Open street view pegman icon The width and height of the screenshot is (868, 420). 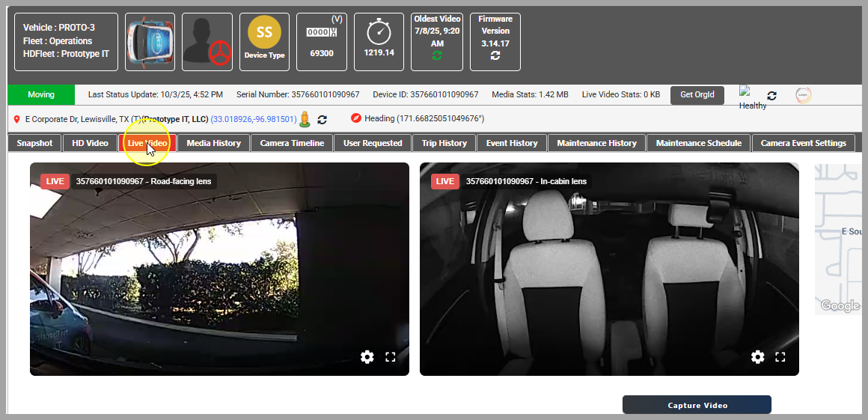click(x=305, y=119)
